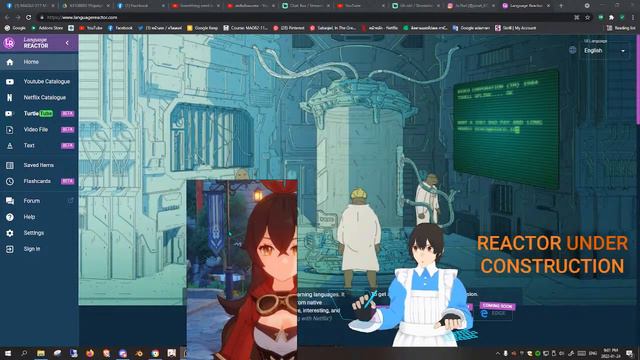Viewport: 640px width, 360px height.
Task: Click Sign in in the sidebar
Action: [39, 249]
